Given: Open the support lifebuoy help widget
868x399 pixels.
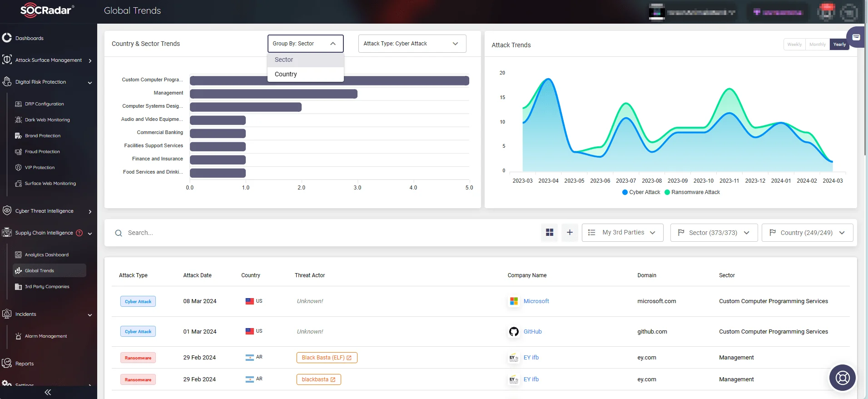Looking at the screenshot, I should click(843, 378).
